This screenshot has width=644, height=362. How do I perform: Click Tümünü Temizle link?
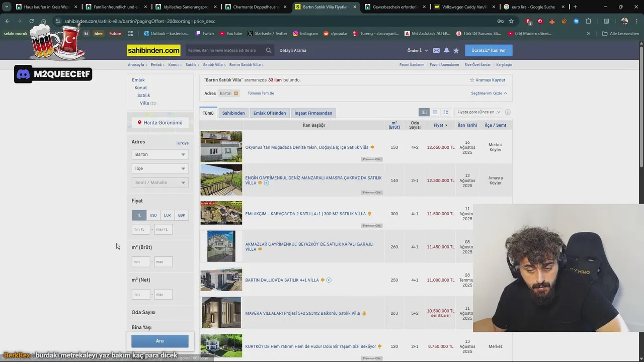tap(261, 94)
